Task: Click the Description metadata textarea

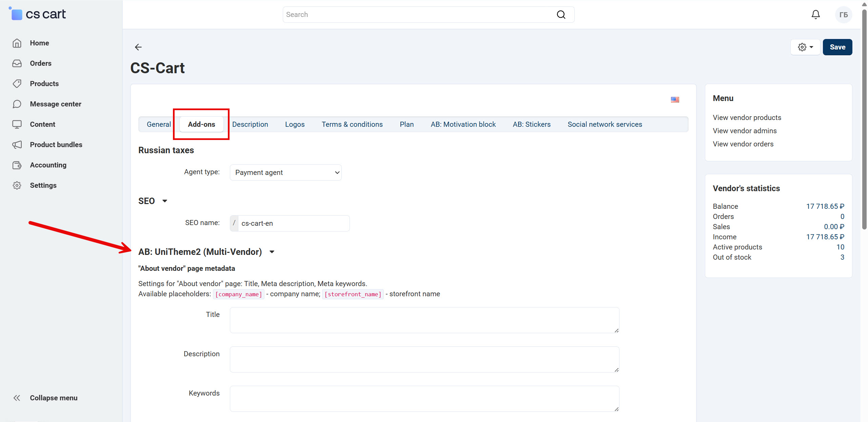Action: click(x=425, y=360)
